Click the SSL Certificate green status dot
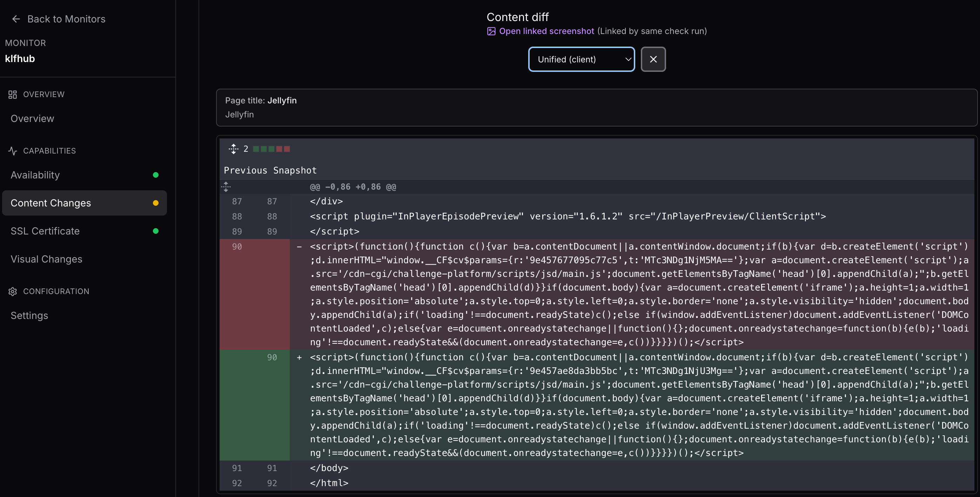 tap(156, 231)
